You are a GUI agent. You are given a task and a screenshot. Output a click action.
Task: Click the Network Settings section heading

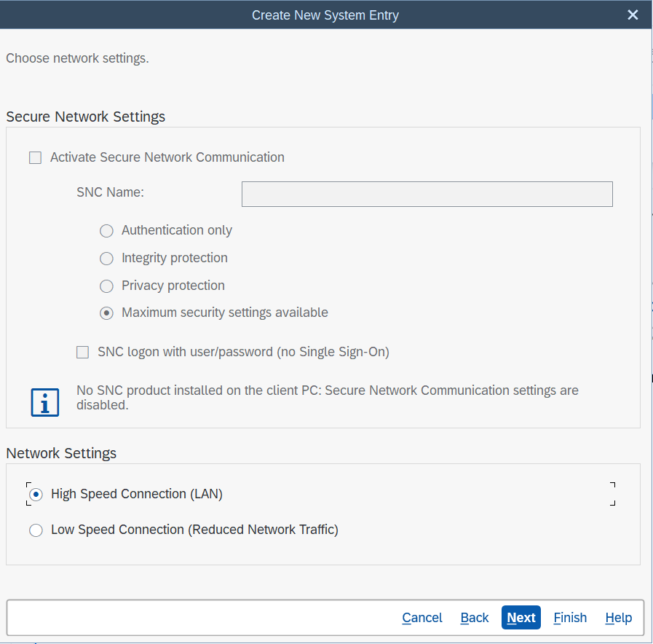click(61, 453)
